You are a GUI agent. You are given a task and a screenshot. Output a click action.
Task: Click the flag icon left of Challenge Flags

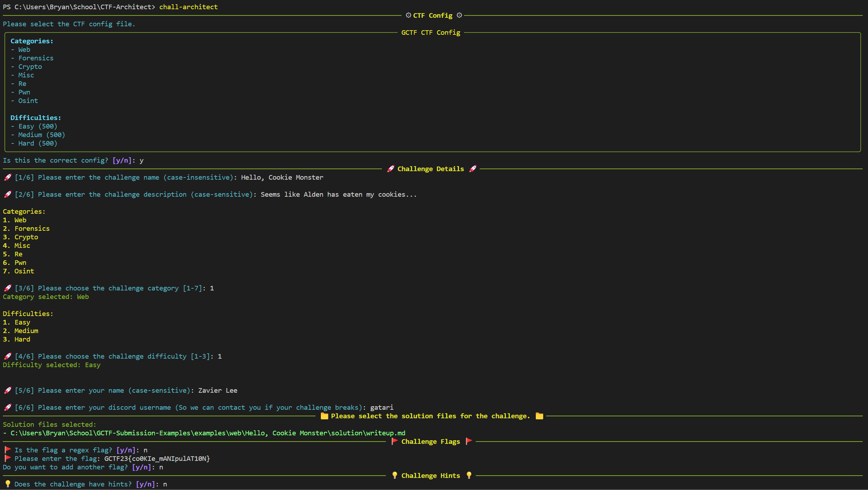pyautogui.click(x=394, y=441)
